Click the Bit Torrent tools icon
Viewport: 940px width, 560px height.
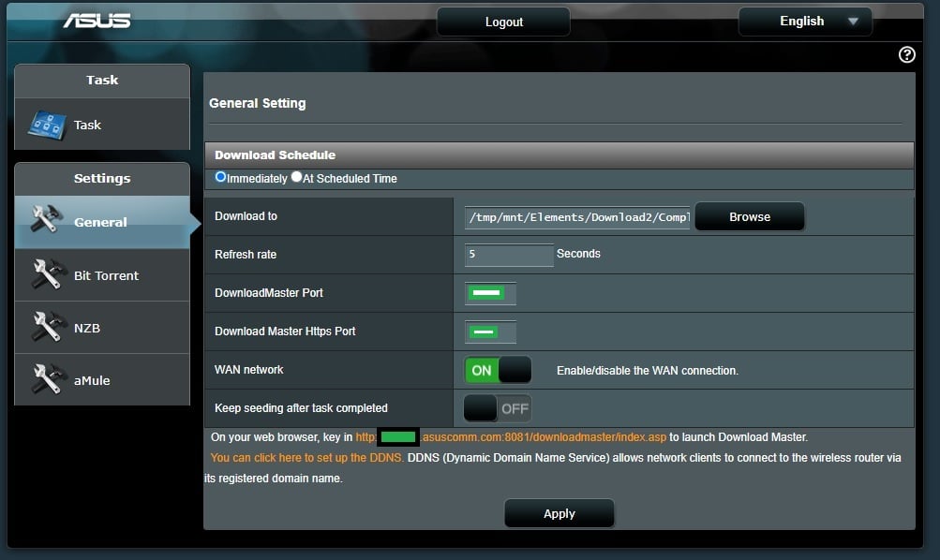pyautogui.click(x=48, y=274)
